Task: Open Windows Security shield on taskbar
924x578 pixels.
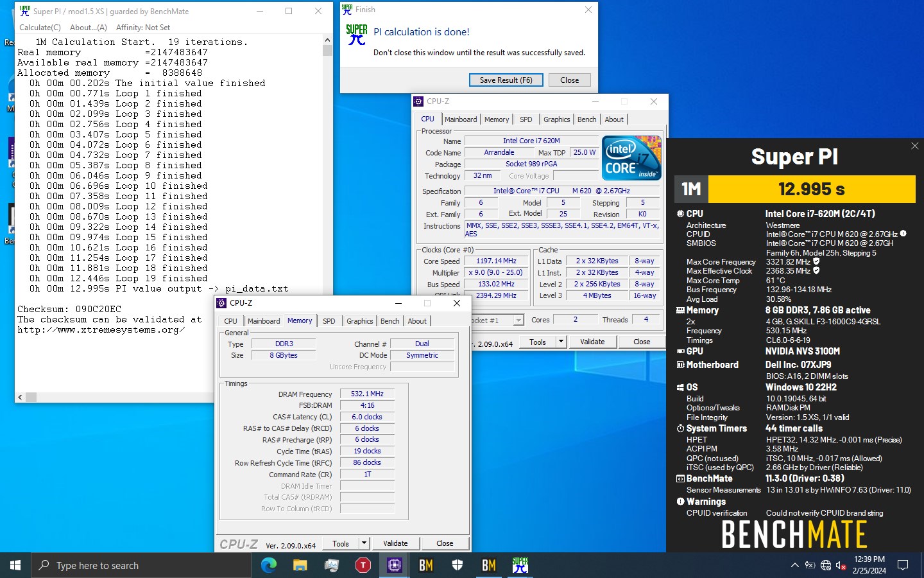Action: [x=458, y=565]
